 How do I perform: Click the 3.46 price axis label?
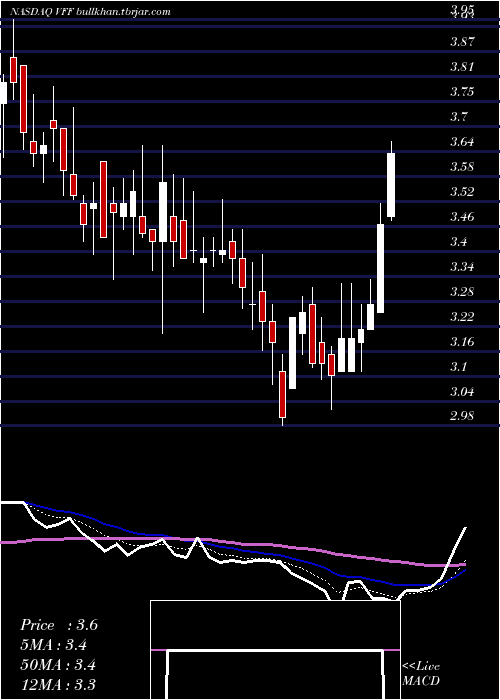462,217
